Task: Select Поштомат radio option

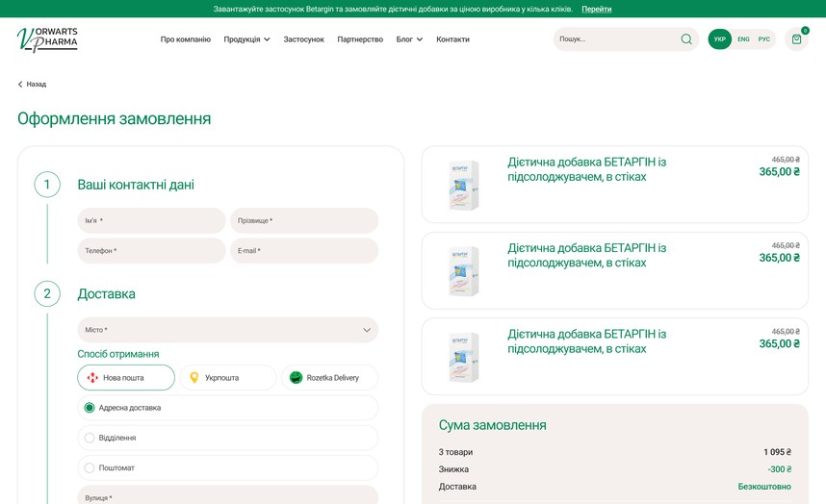Action: click(x=90, y=467)
